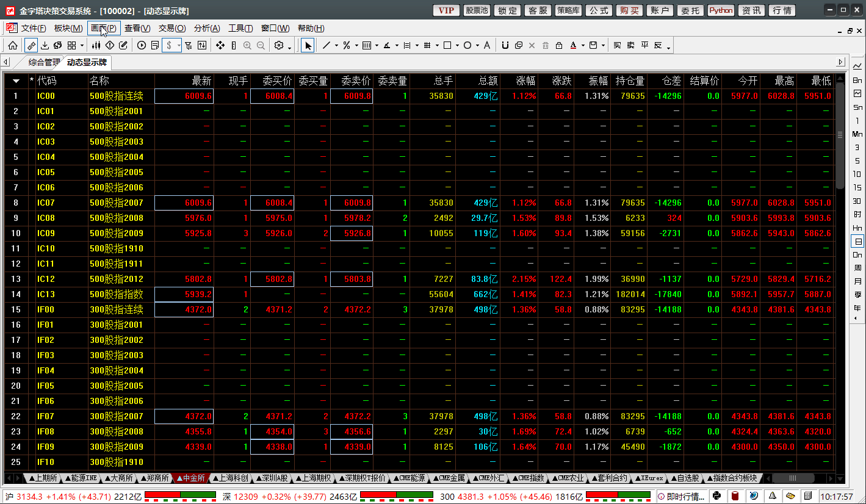This screenshot has height=504, width=866.
Task: Click the 最新 column header
Action: [184, 81]
